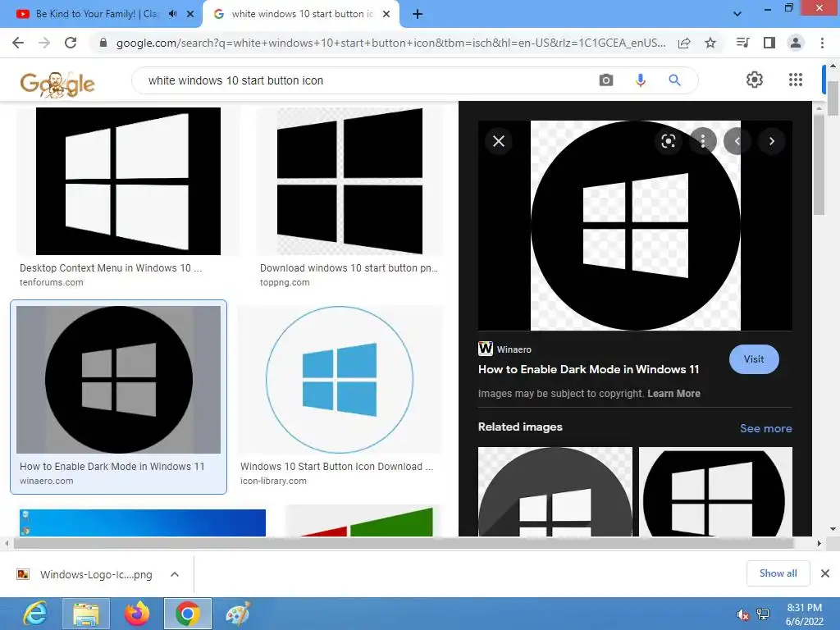840x630 pixels.
Task: Toggle the browser side panel icon
Action: (769, 43)
